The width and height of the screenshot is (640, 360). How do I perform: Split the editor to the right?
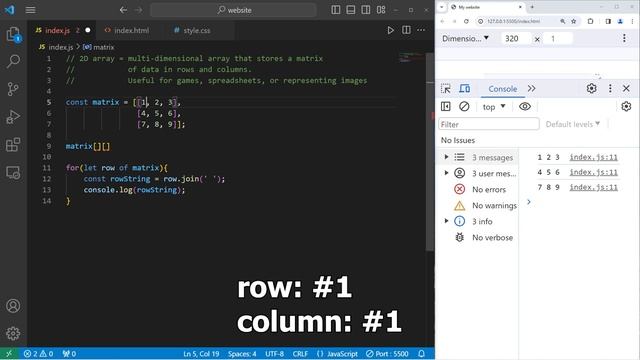(x=406, y=30)
